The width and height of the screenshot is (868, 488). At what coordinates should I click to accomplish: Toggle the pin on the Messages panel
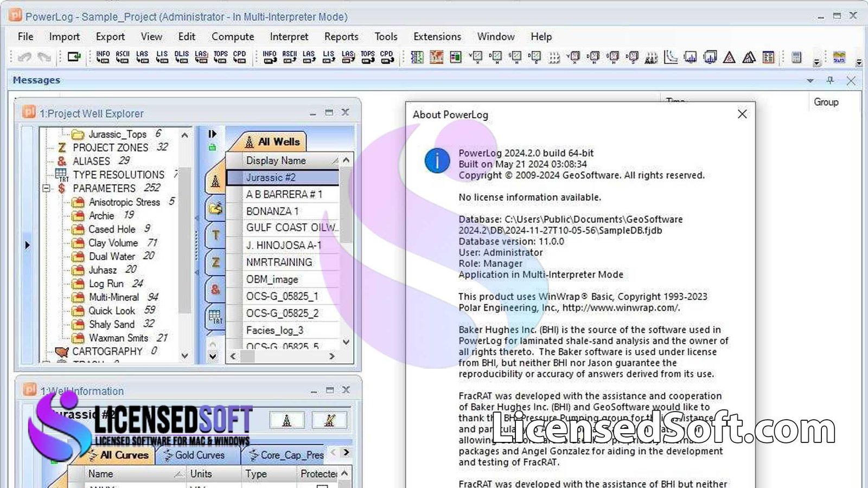click(829, 80)
